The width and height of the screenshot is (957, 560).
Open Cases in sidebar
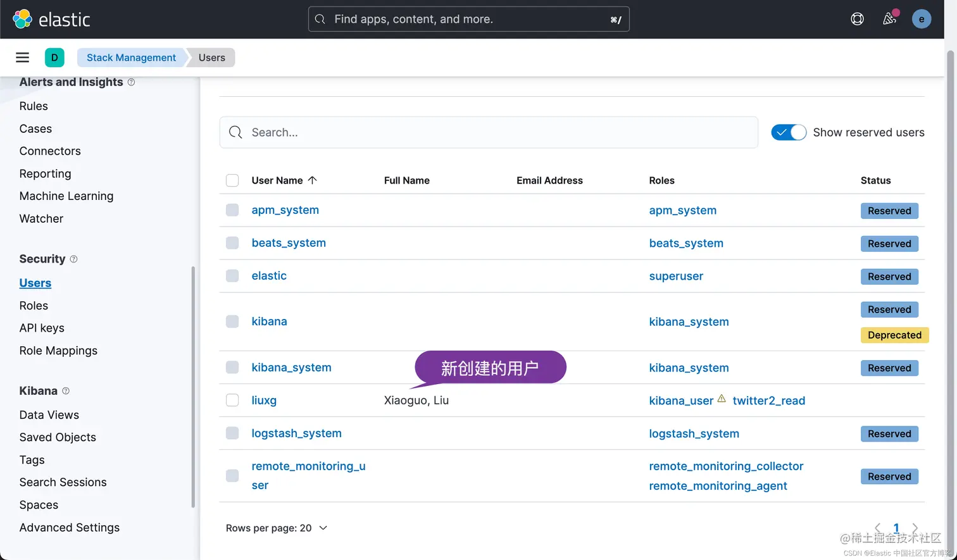35,128
